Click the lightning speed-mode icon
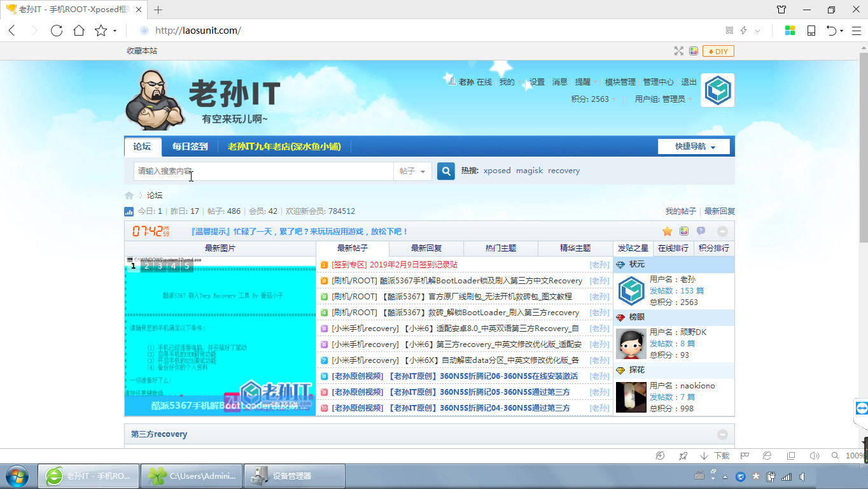The image size is (868, 489). 743,31
